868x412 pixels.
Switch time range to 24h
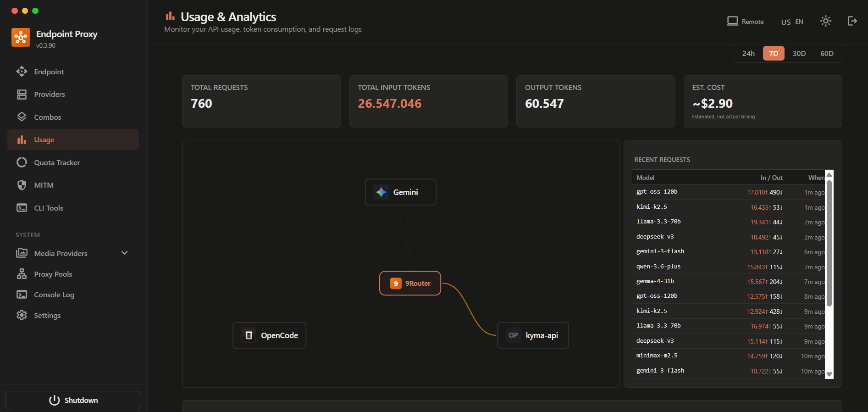pyautogui.click(x=748, y=54)
